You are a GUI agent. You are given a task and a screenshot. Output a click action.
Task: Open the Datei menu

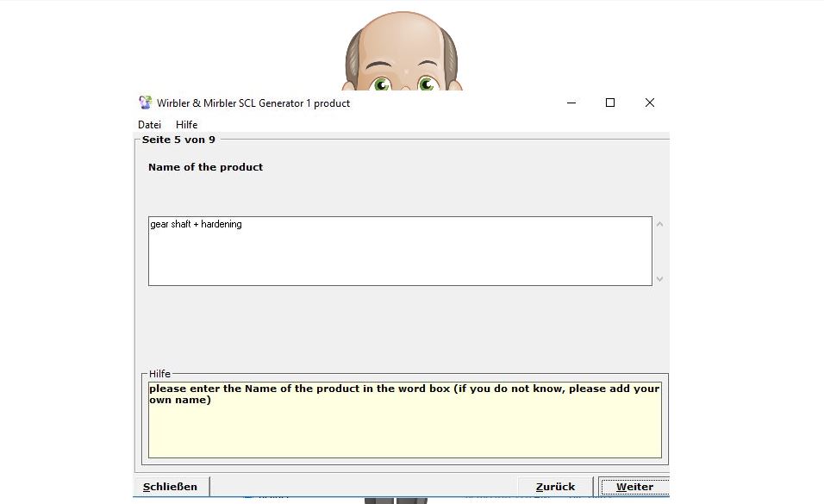coord(149,125)
